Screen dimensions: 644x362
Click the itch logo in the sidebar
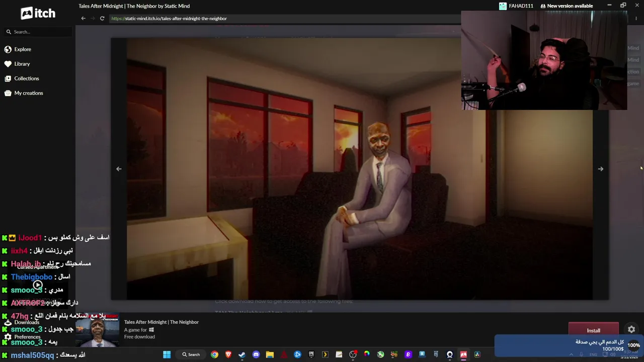point(38,14)
